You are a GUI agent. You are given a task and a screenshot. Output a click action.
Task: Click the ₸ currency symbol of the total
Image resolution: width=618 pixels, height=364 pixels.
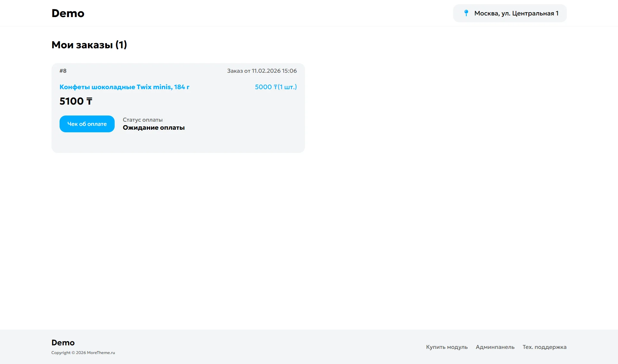click(89, 101)
